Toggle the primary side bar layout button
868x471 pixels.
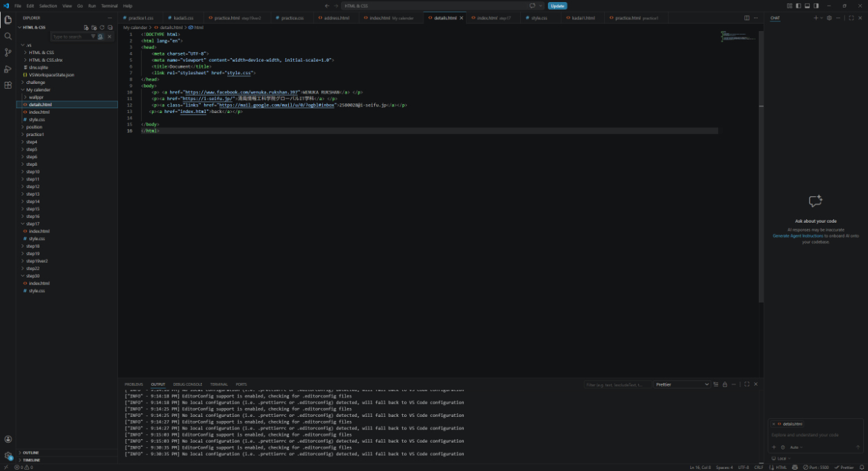click(x=799, y=6)
